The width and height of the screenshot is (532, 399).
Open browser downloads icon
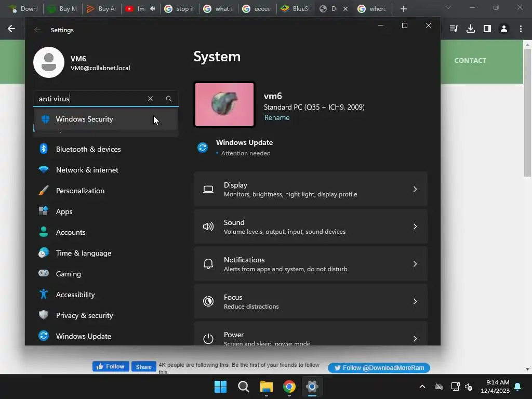coord(471,29)
